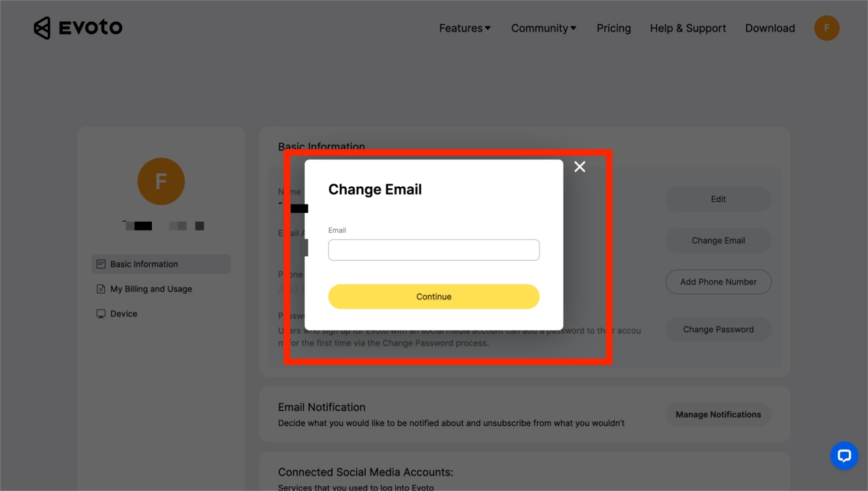Click the large profile avatar in sidebar
Image resolution: width=868 pixels, height=491 pixels.
161,181
